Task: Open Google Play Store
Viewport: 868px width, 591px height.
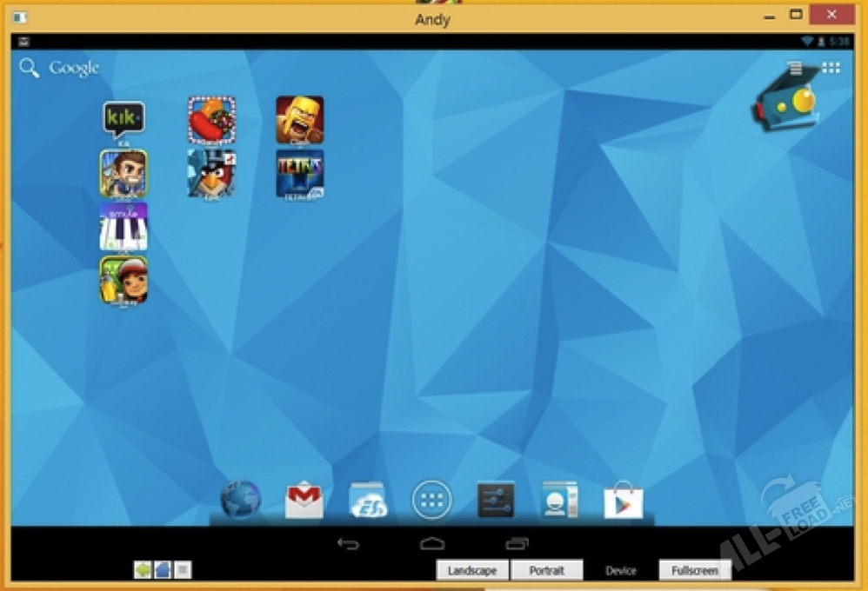Action: (624, 501)
